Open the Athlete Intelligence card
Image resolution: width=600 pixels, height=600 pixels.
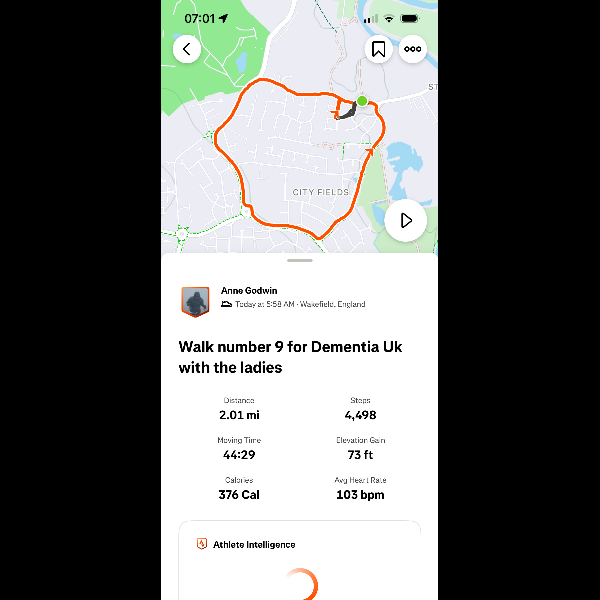299,560
